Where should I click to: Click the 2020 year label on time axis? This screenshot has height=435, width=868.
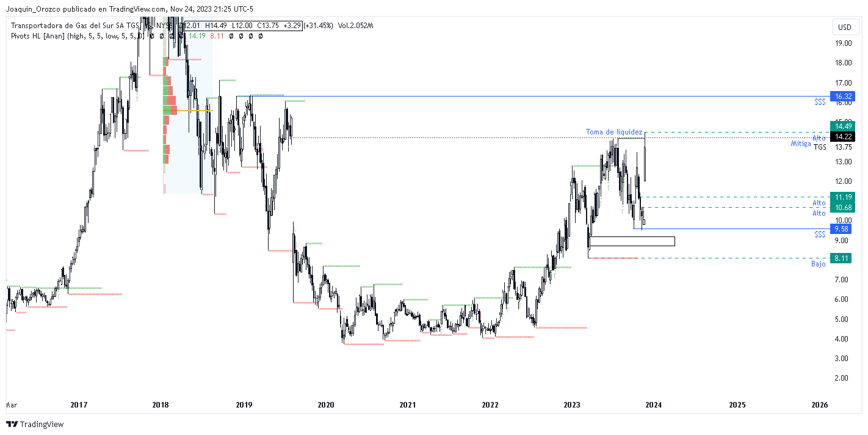coord(326,404)
